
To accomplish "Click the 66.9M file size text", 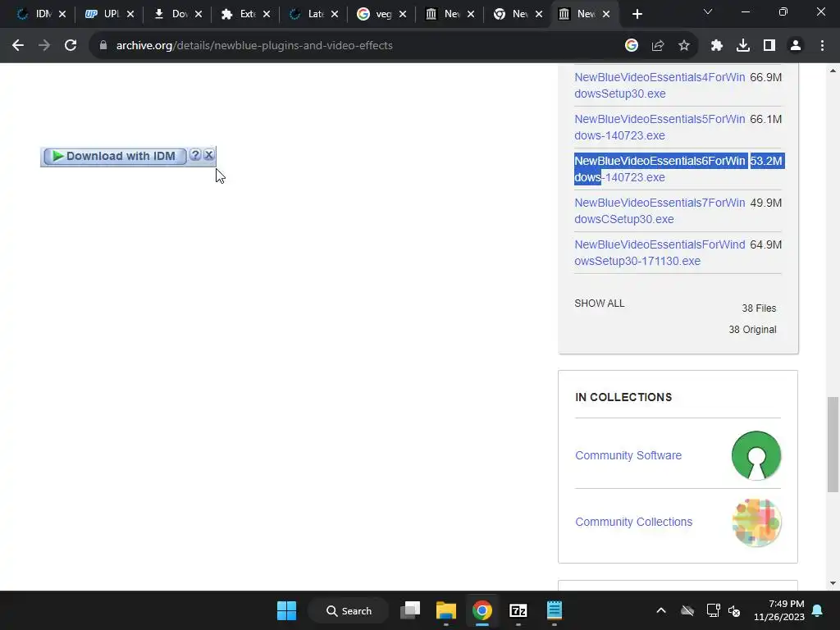I will [765, 77].
